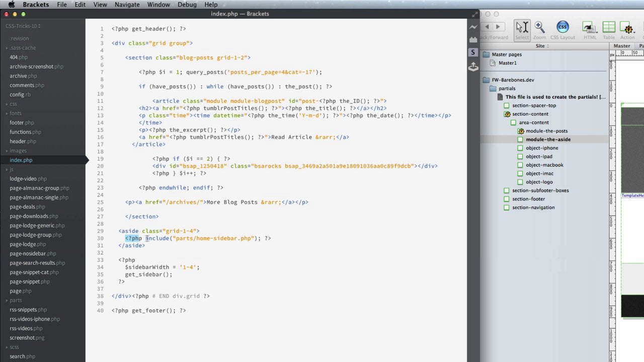Select object-macbook in Site panel
644x362 pixels.
coord(544,165)
